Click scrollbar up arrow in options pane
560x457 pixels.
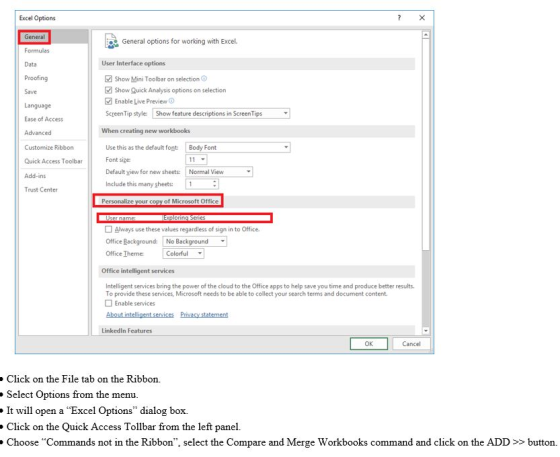click(425, 35)
